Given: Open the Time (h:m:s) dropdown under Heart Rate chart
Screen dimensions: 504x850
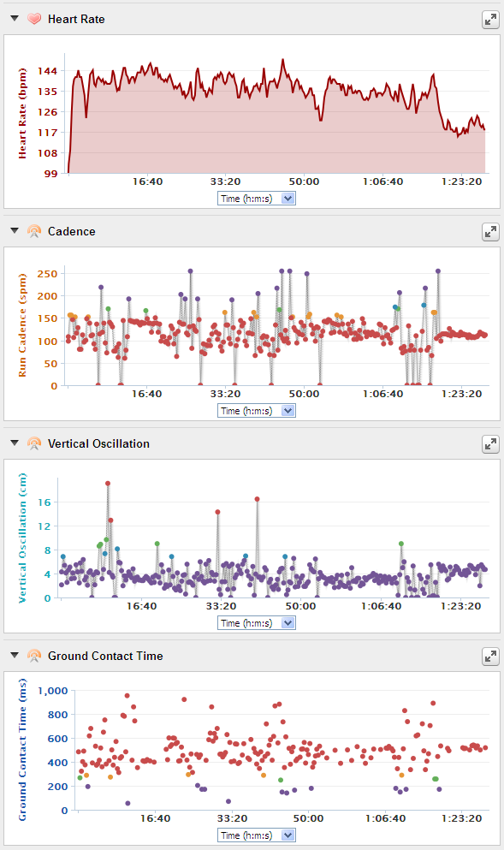Looking at the screenshot, I should (x=257, y=199).
